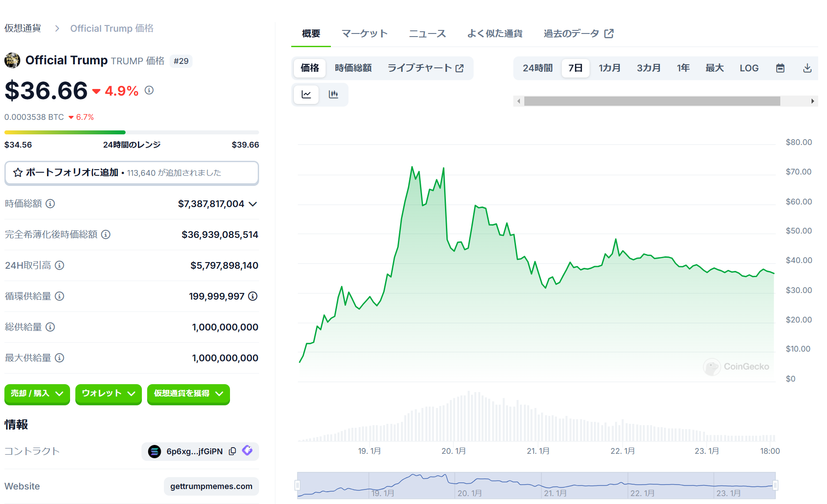Screen dimensions: 827x504
Task: Set chart range to 最大
Action: click(x=715, y=68)
